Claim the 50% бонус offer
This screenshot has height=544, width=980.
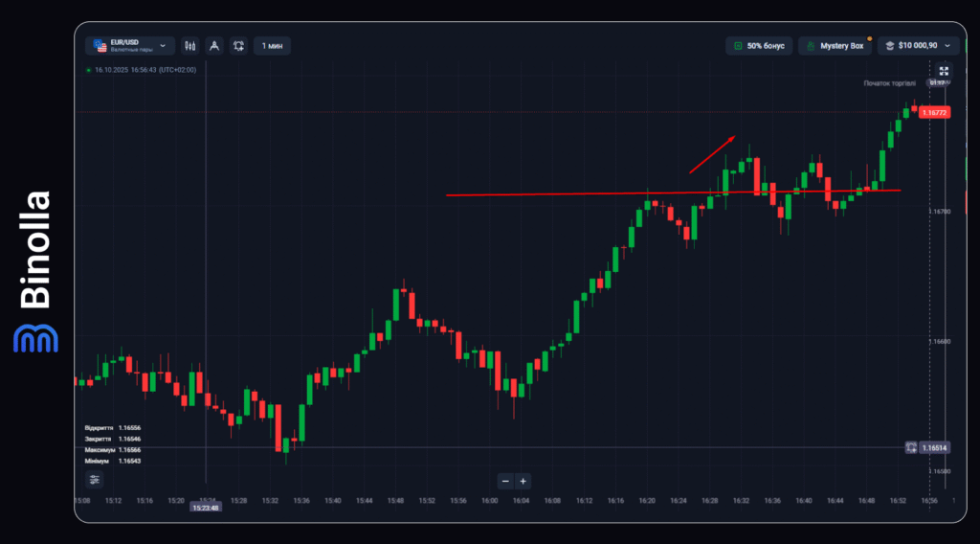[x=759, y=46]
